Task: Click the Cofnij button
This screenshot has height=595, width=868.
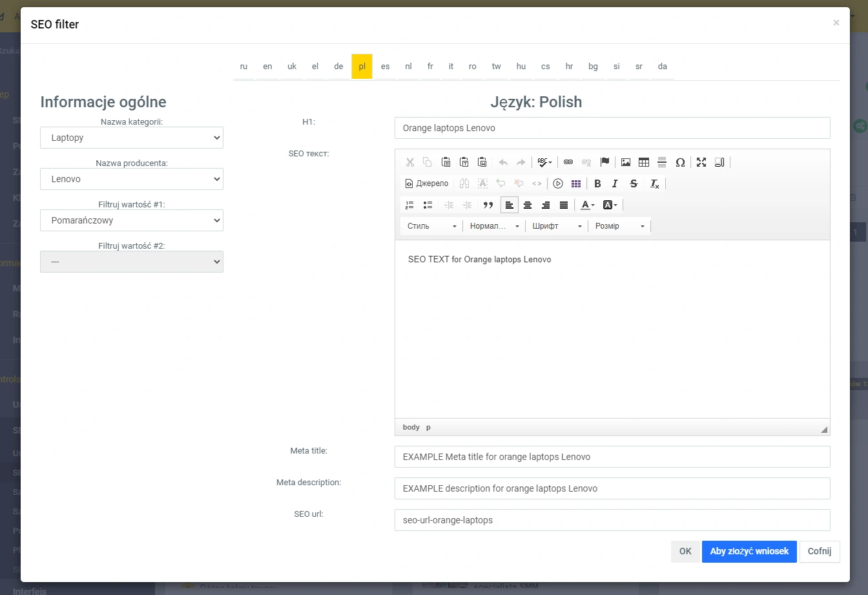Action: 819,552
